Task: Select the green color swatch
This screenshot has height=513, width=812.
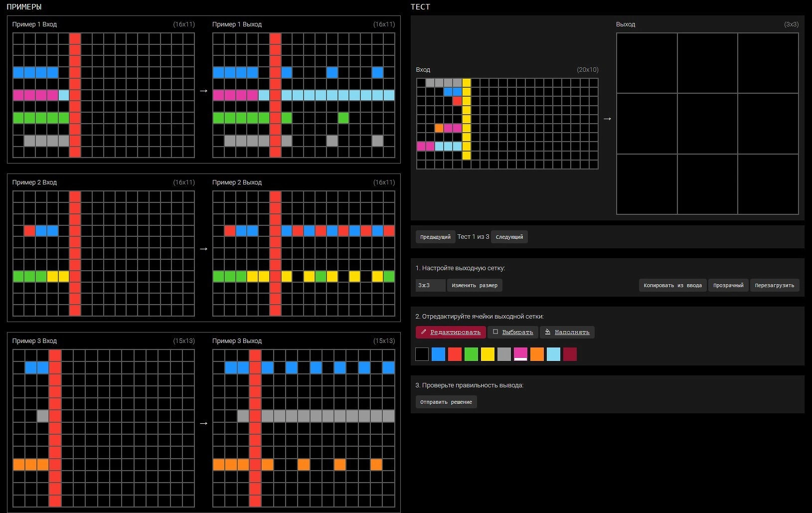Action: tap(471, 354)
